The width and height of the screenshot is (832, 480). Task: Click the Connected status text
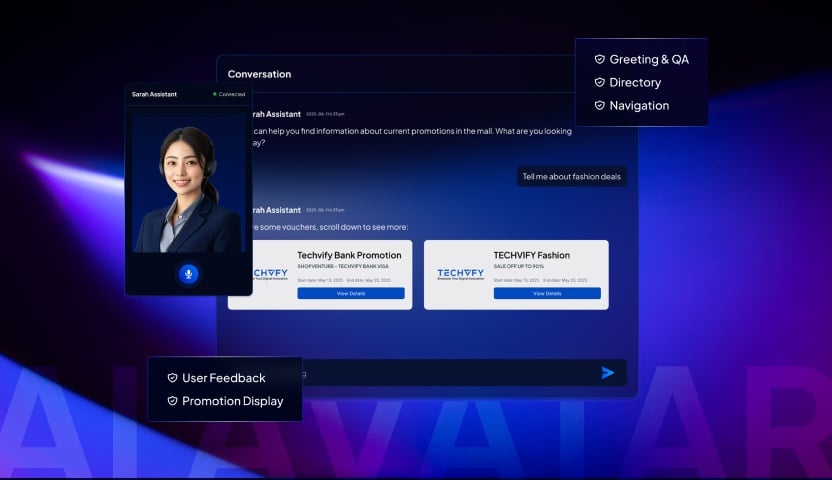[x=232, y=94]
